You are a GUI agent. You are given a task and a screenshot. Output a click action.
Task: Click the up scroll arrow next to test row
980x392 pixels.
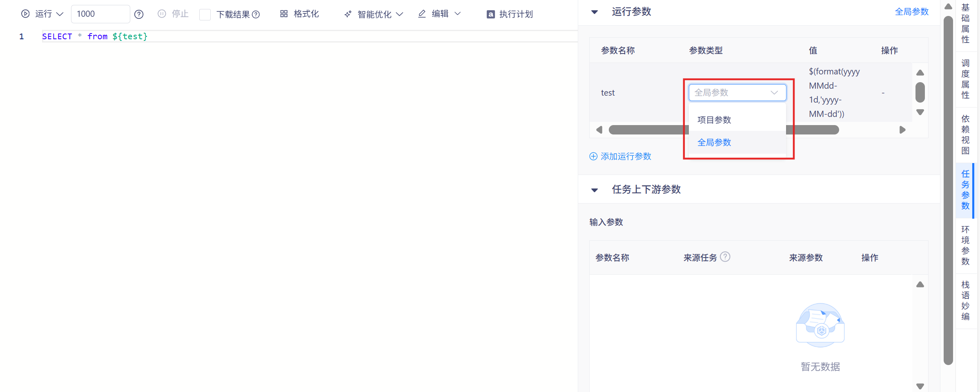(x=920, y=73)
